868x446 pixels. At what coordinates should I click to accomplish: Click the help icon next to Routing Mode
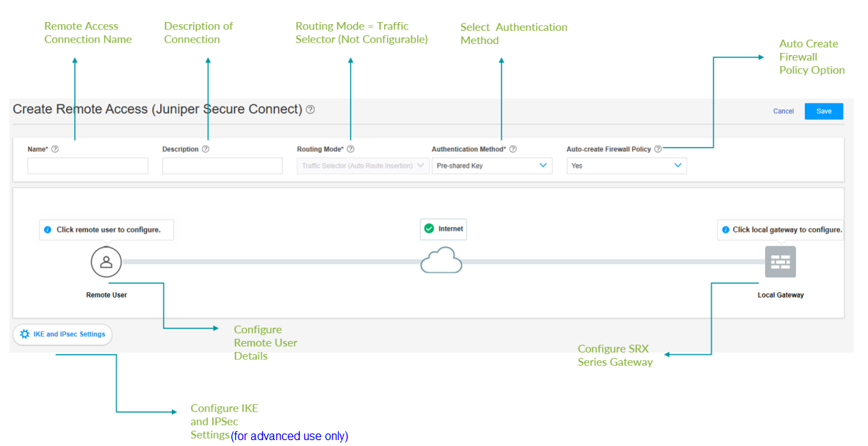point(350,149)
